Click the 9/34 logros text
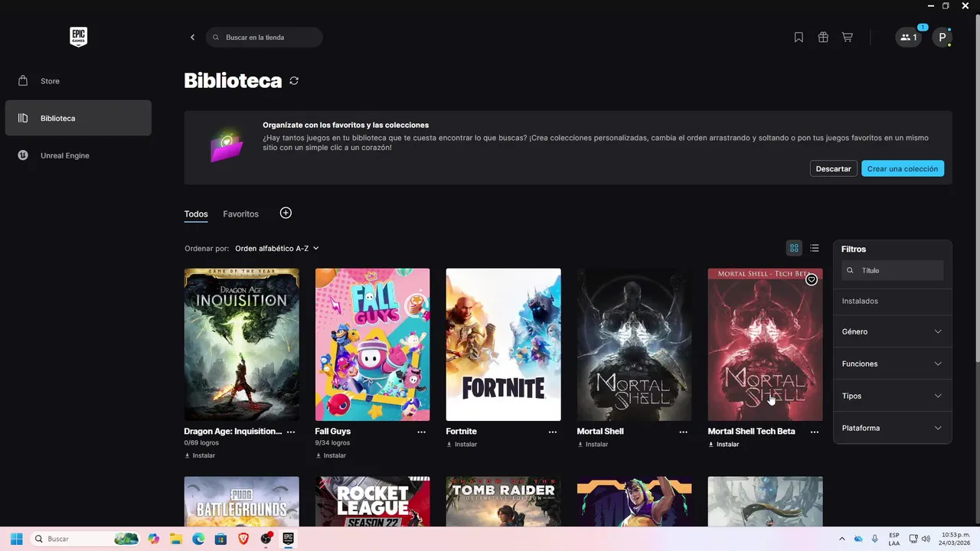980x551 pixels. tap(332, 443)
